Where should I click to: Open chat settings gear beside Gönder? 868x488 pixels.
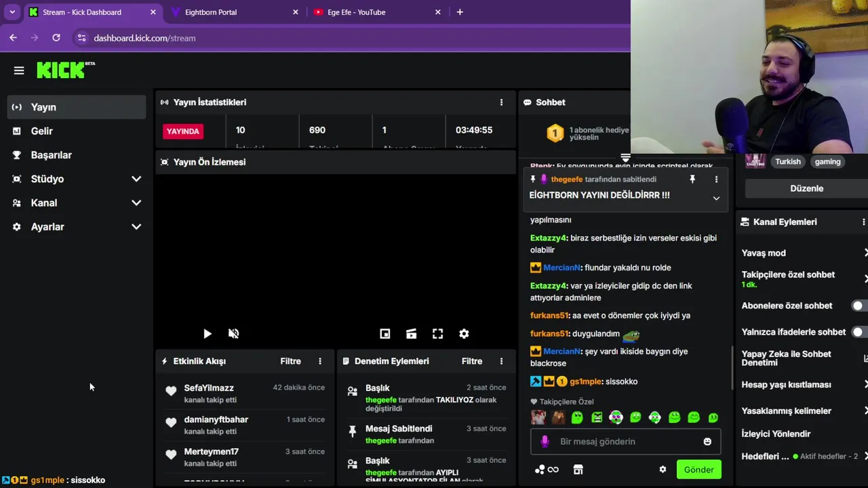click(663, 469)
